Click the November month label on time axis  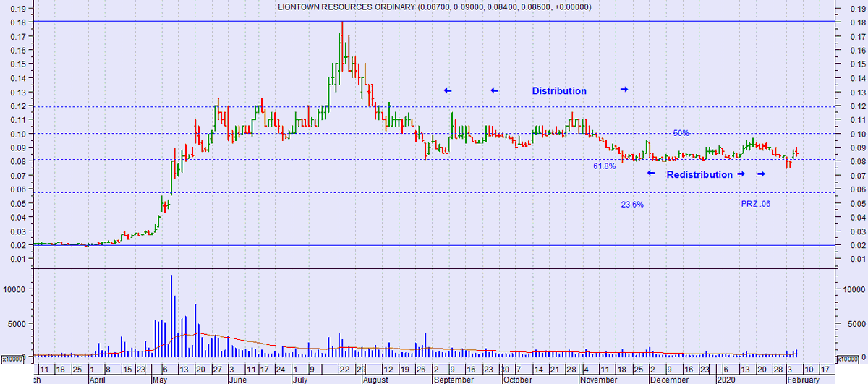[599, 379]
